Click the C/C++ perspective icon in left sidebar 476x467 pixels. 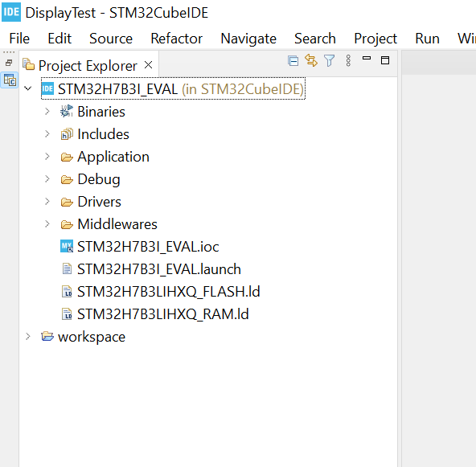10,80
